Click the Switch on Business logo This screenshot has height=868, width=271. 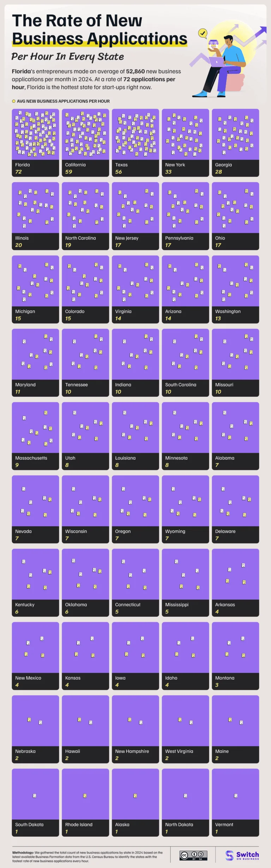click(x=242, y=855)
